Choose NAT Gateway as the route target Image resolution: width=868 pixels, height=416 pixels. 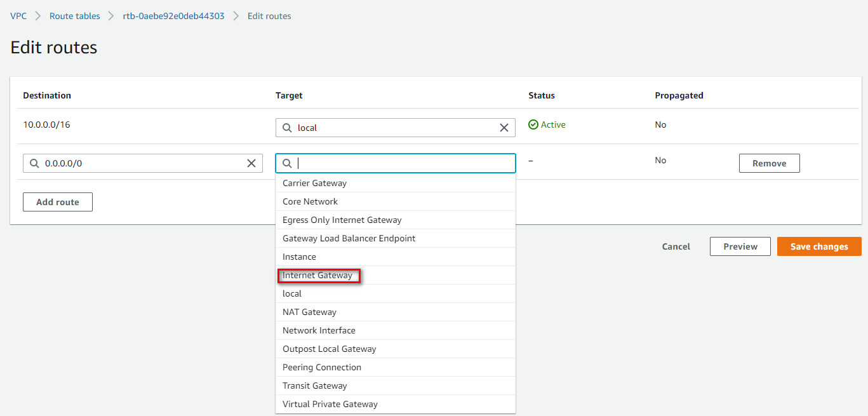pyautogui.click(x=309, y=311)
